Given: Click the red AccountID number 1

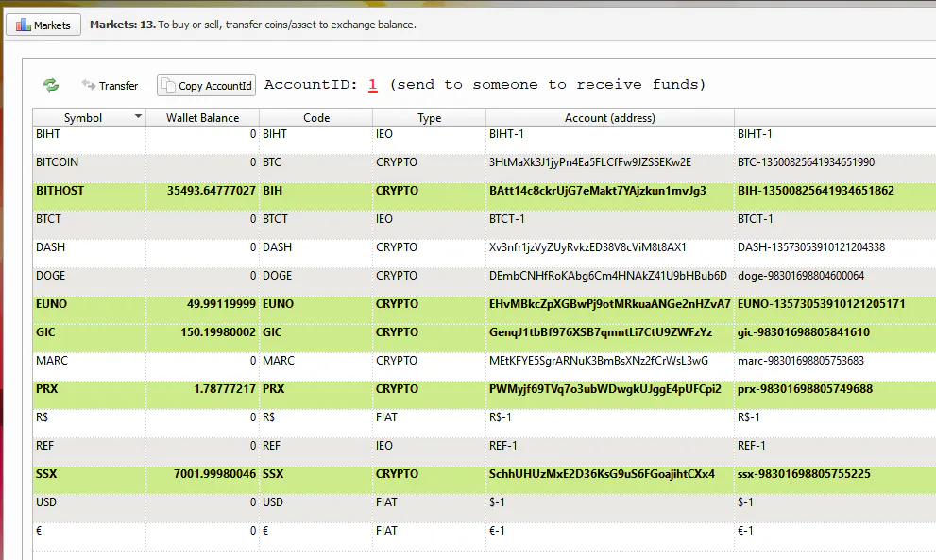Looking at the screenshot, I should coord(372,85).
